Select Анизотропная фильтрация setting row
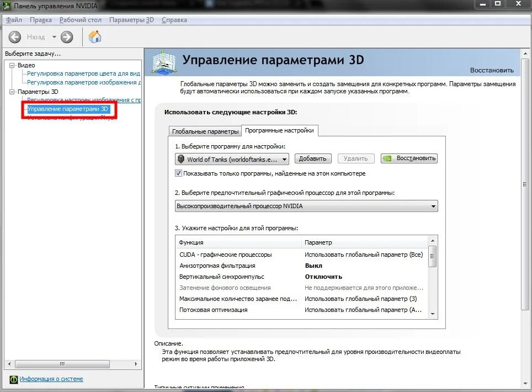532x392 pixels. pyautogui.click(x=302, y=266)
